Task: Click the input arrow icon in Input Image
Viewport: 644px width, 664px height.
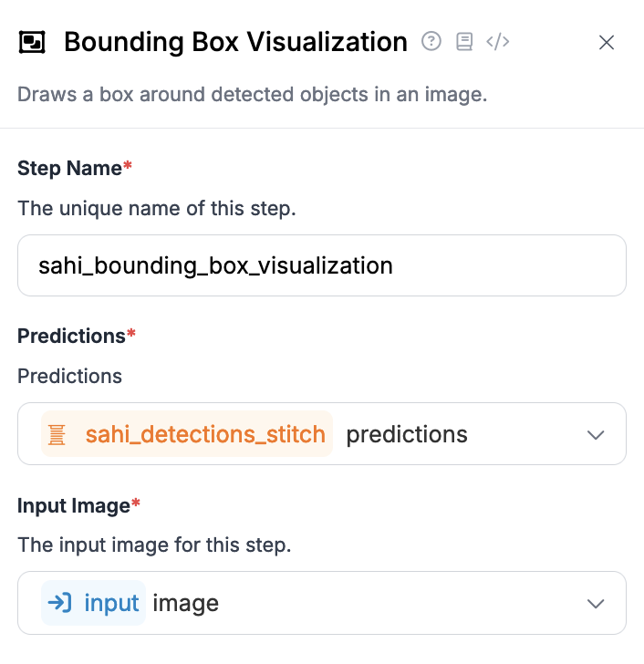Action: click(x=59, y=603)
